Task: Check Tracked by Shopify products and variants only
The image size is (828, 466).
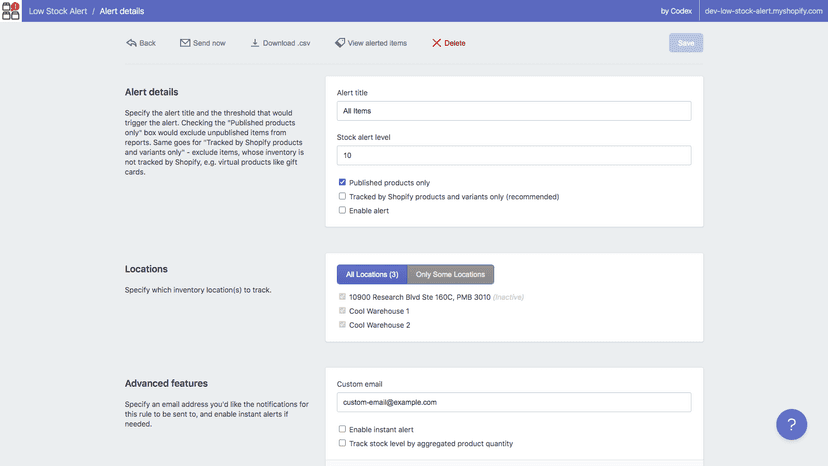Action: (342, 196)
